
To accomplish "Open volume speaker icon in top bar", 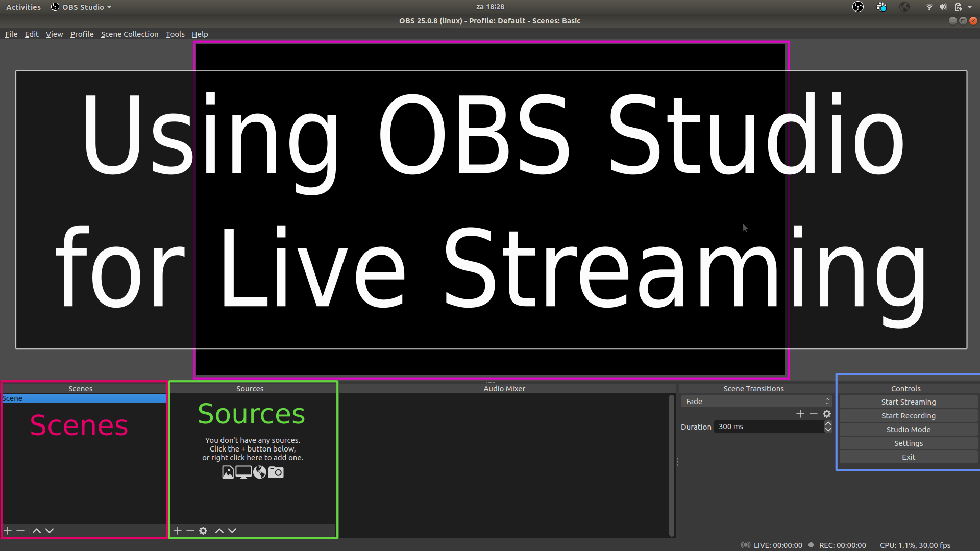I will (943, 7).
